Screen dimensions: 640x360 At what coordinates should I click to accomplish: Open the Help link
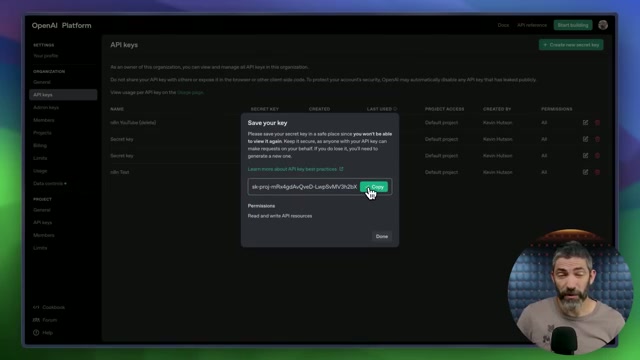43,333
